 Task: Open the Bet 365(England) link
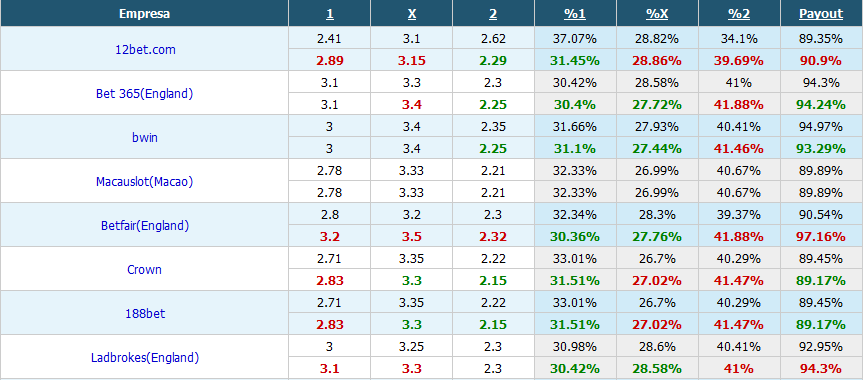(x=145, y=94)
